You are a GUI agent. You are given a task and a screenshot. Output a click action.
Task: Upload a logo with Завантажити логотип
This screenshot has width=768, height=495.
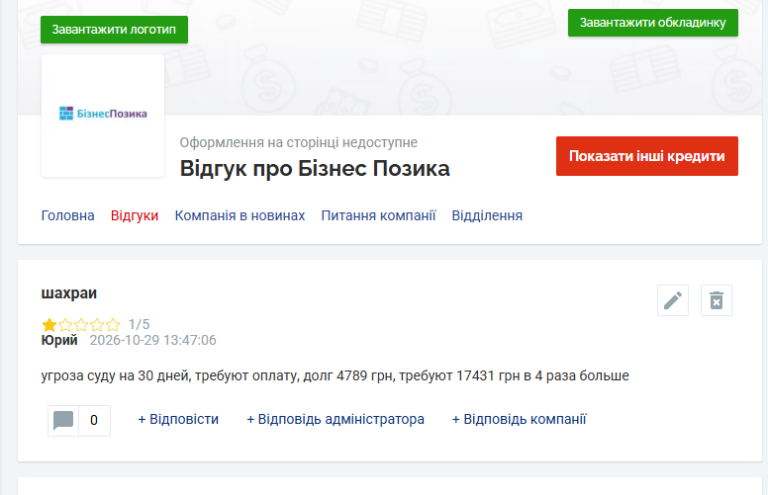pos(114,29)
